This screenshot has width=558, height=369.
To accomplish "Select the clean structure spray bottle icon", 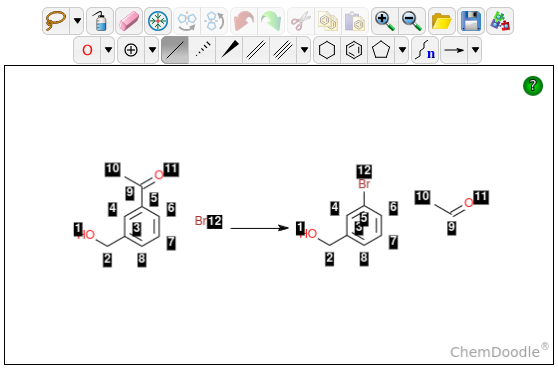I will pyautogui.click(x=100, y=21).
